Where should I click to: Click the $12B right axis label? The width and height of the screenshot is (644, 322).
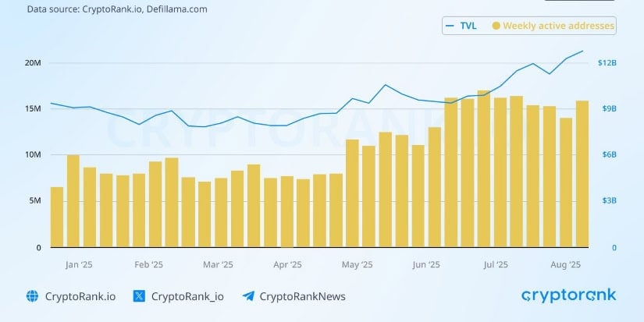click(607, 62)
